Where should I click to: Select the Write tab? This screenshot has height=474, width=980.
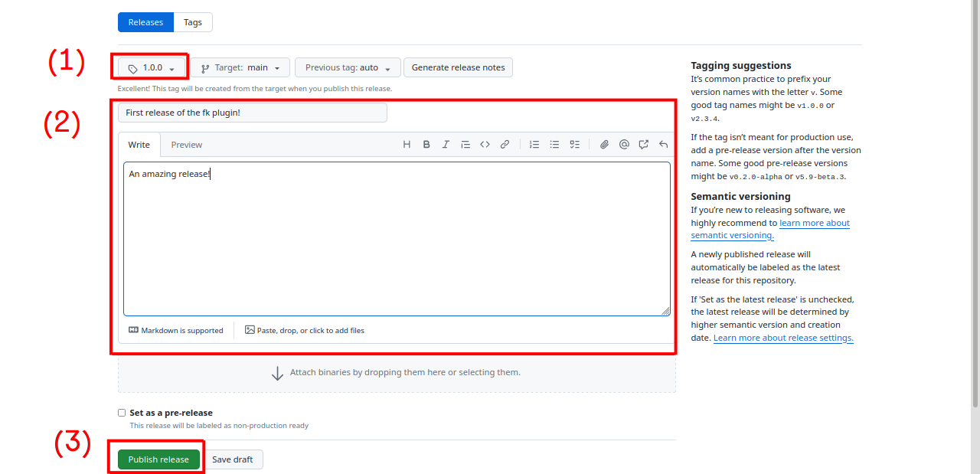click(x=139, y=145)
